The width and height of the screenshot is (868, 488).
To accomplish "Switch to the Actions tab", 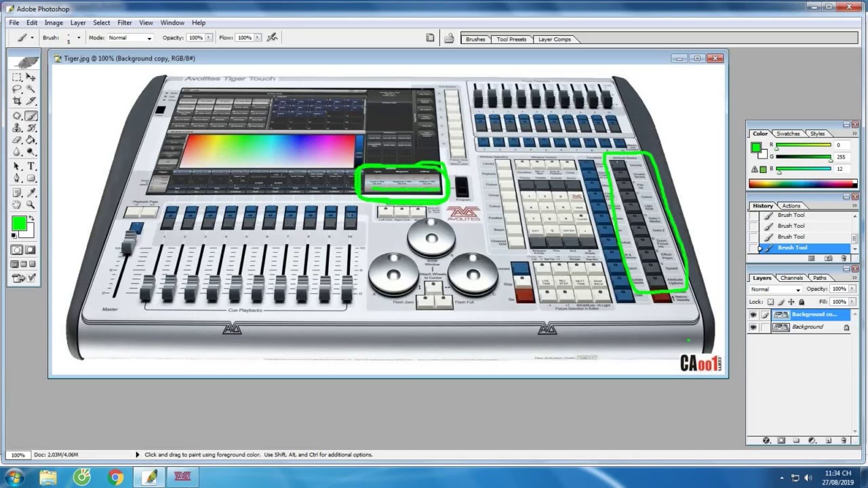I will pos(791,205).
